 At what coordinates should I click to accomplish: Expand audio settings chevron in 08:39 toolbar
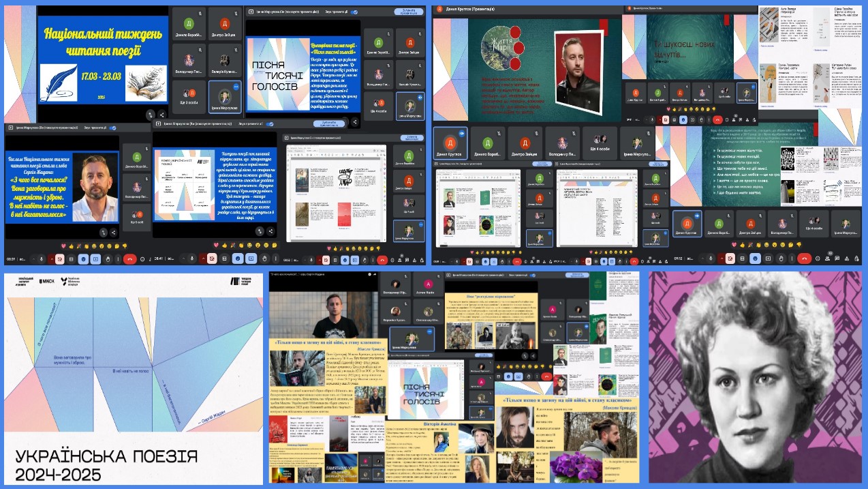pos(33,259)
